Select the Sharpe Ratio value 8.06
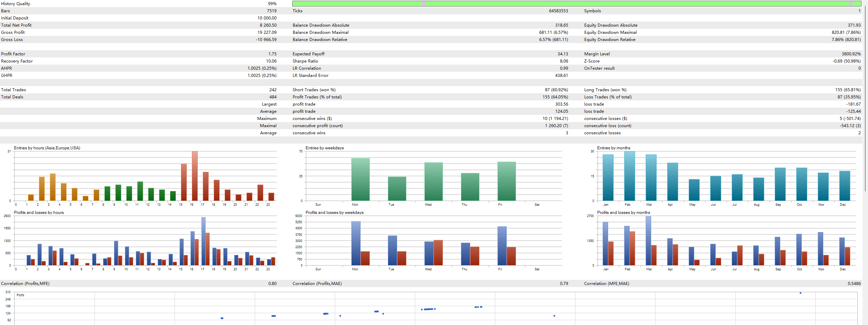The height and width of the screenshot is (325, 868). coord(564,61)
